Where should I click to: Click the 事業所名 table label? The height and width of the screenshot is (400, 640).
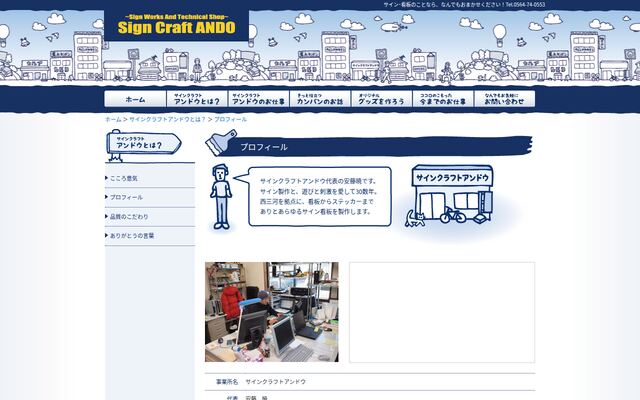tap(227, 382)
